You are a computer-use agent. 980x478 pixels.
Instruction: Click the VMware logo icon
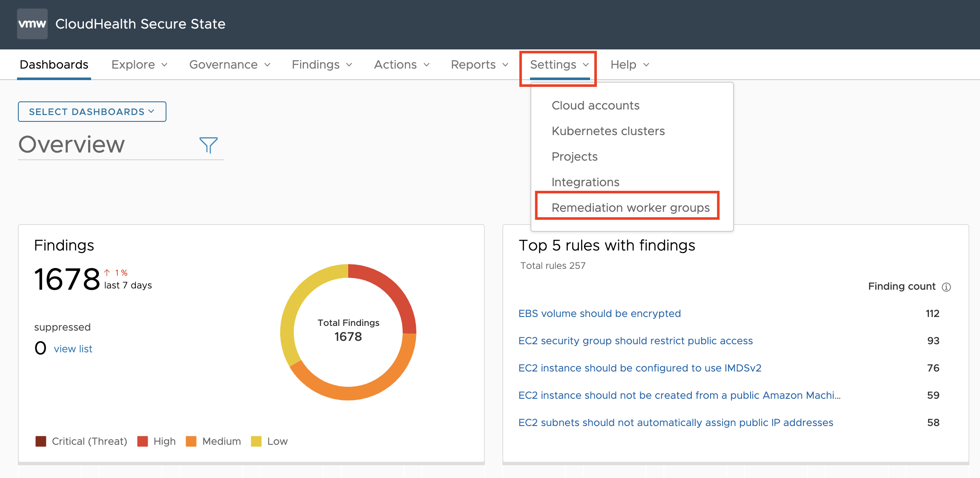tap(32, 24)
